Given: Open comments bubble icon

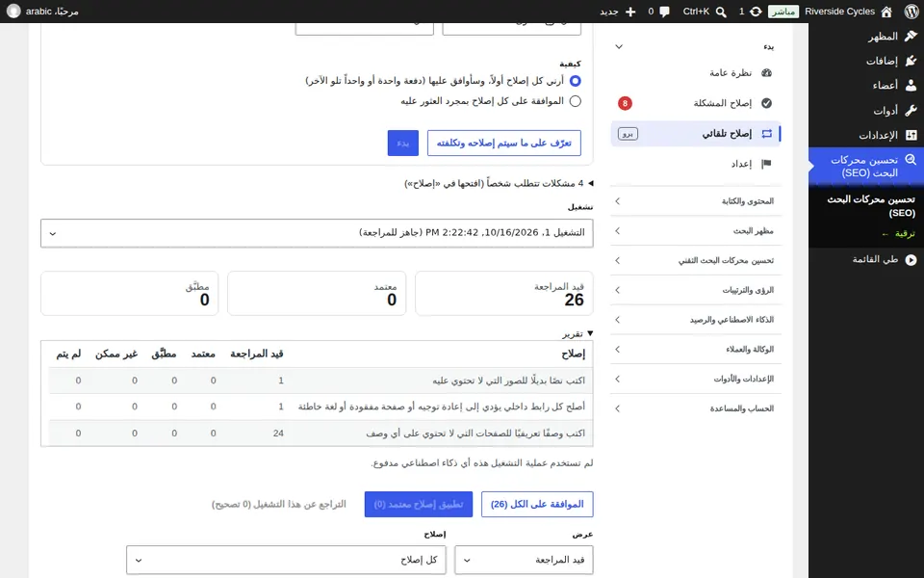Looking at the screenshot, I should coord(665,12).
